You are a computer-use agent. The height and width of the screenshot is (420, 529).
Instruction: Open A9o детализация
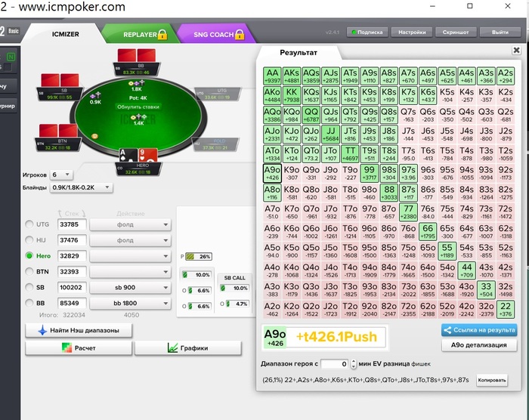[479, 345]
